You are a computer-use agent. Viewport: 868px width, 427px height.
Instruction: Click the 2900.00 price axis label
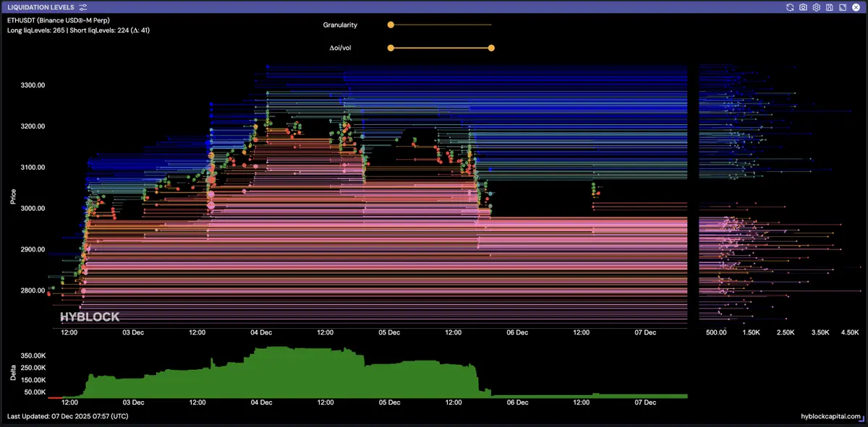point(33,250)
